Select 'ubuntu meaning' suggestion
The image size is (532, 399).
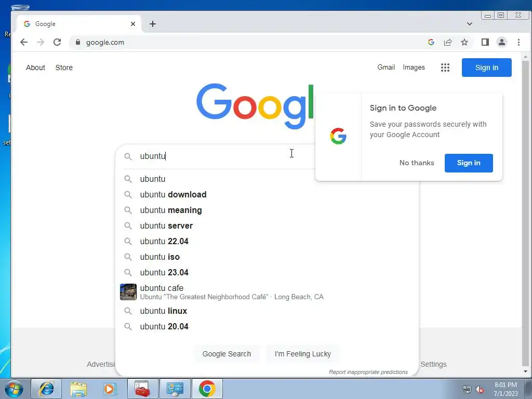coord(267,210)
